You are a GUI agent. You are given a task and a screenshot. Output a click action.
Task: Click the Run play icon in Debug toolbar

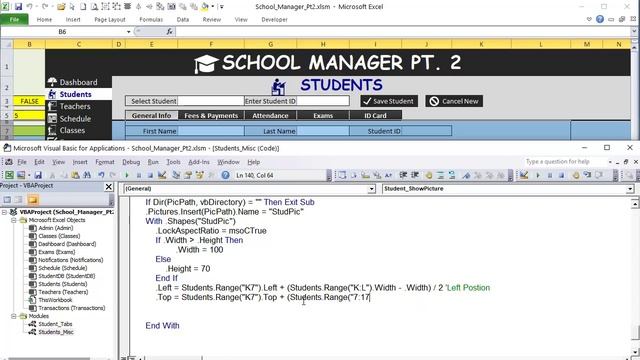coord(538,175)
